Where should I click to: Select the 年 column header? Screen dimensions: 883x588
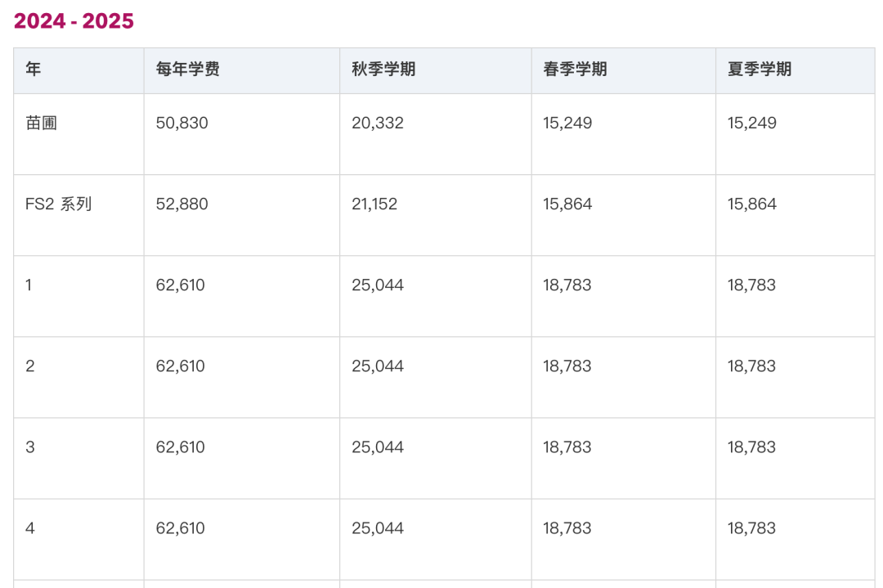pos(34,70)
